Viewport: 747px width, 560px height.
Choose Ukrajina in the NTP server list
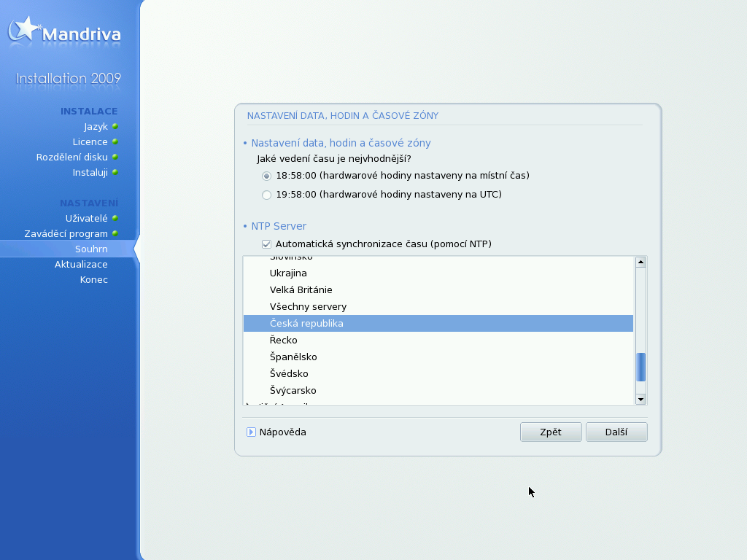pyautogui.click(x=438, y=273)
